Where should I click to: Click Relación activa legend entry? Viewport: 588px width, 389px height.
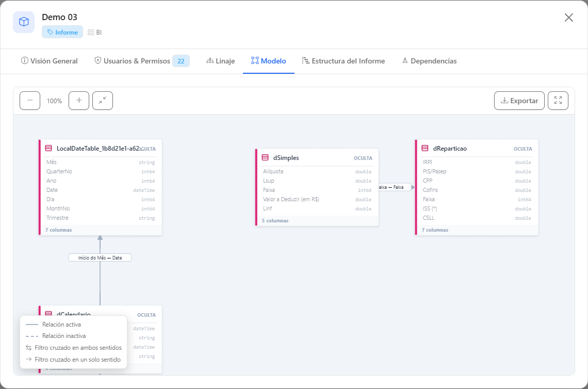pos(53,325)
